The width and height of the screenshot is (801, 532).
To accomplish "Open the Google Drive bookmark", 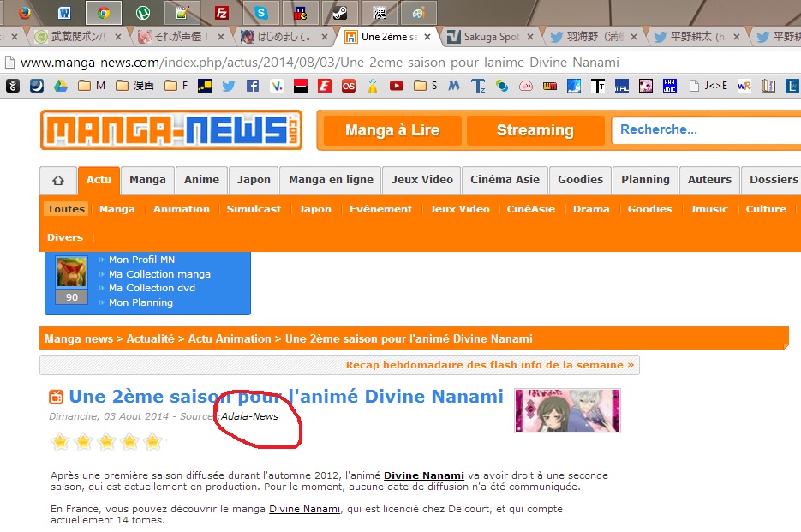I will (61, 86).
